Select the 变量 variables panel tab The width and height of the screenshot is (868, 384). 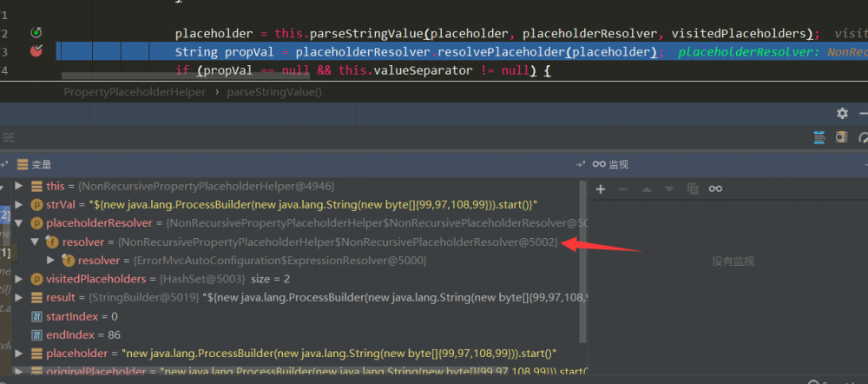[35, 164]
